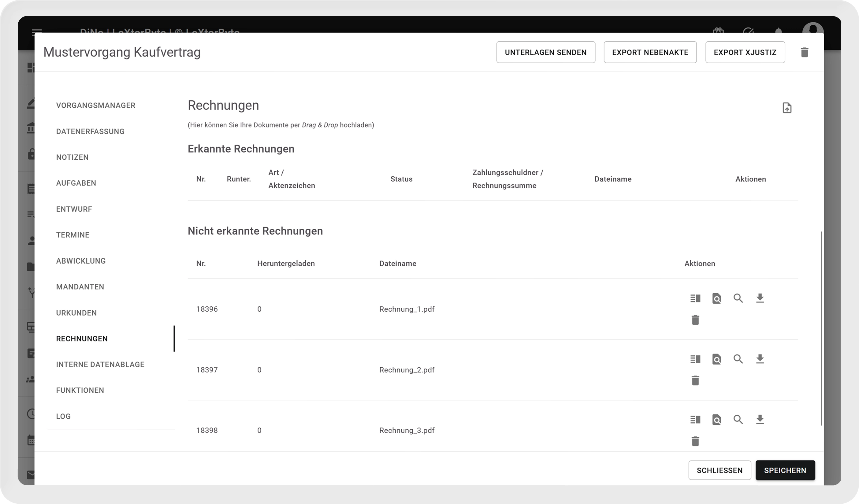Select the Interne Datenablage tab
This screenshot has width=859, height=504.
click(x=100, y=364)
